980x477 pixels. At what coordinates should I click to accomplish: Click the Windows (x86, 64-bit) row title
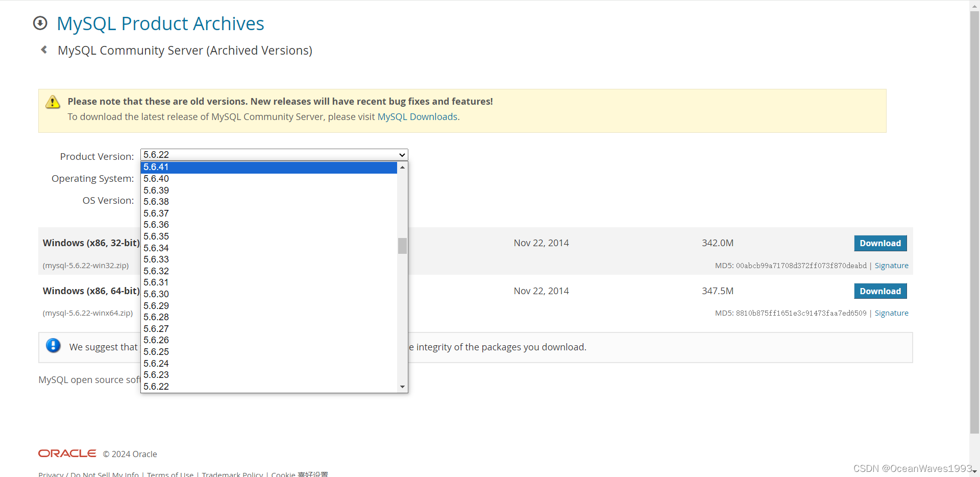click(91, 291)
